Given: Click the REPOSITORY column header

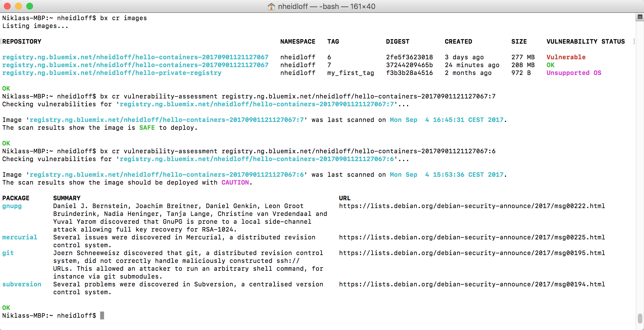Looking at the screenshot, I should pos(22,41).
